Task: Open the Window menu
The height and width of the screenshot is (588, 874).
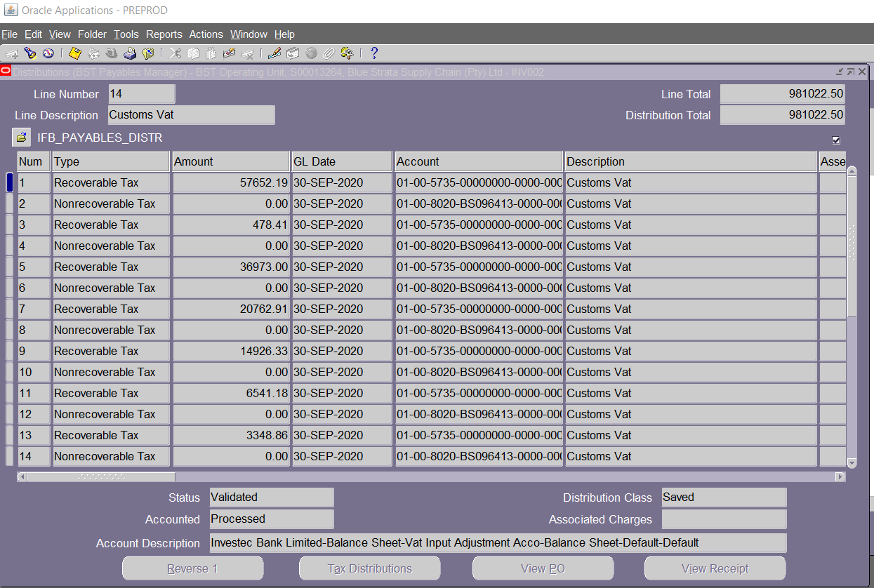Action: [249, 34]
